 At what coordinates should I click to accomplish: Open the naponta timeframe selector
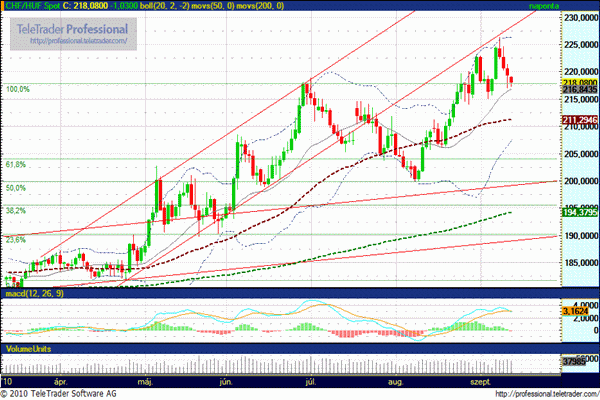point(574,6)
